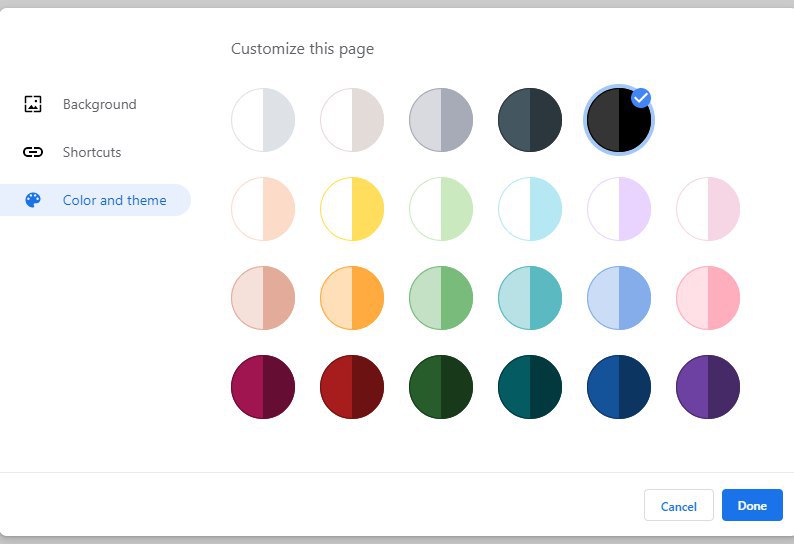794x544 pixels.
Task: Click the Shortcuts link icon in sidebar
Action: 33,152
